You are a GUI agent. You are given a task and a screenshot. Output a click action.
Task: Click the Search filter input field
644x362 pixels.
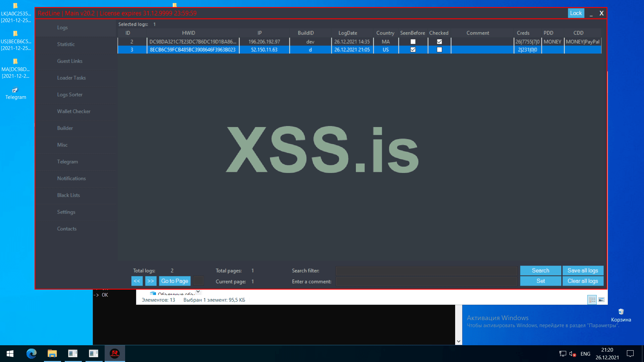click(426, 271)
